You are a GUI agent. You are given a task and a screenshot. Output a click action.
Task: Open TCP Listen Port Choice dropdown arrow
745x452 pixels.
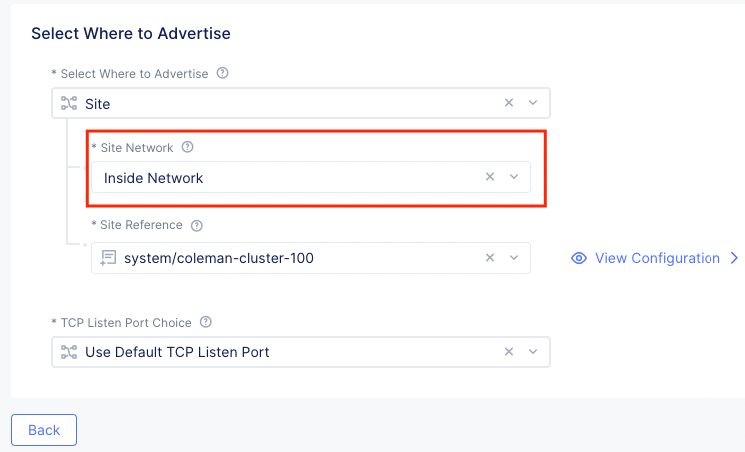click(x=533, y=352)
